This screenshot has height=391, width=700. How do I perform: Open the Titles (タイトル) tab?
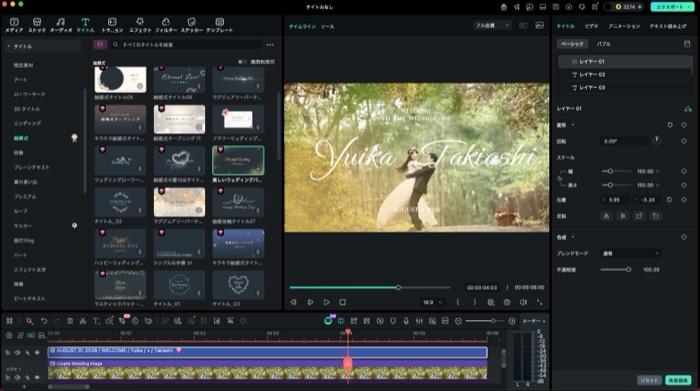pos(85,25)
